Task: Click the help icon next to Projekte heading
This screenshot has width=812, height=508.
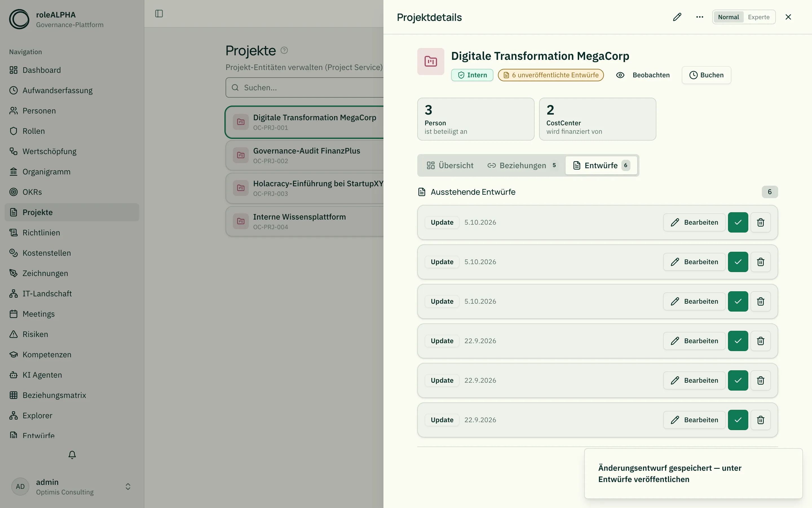Action: pos(284,51)
